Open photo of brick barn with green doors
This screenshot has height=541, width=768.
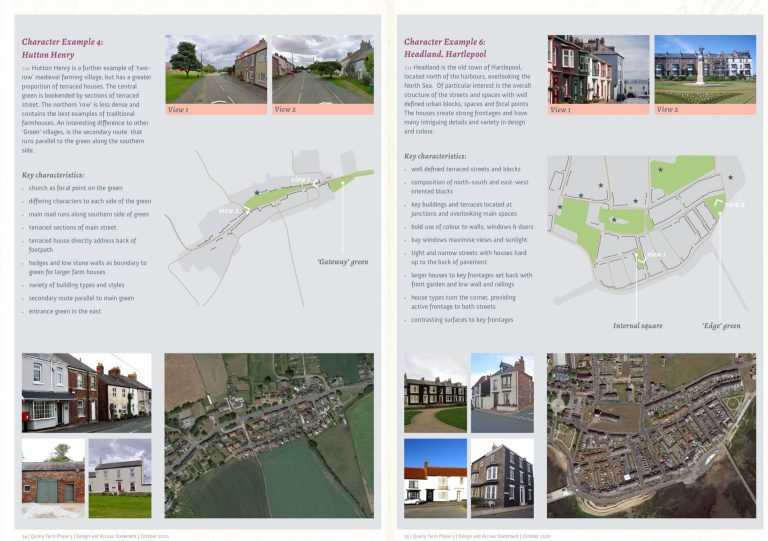tap(53, 478)
